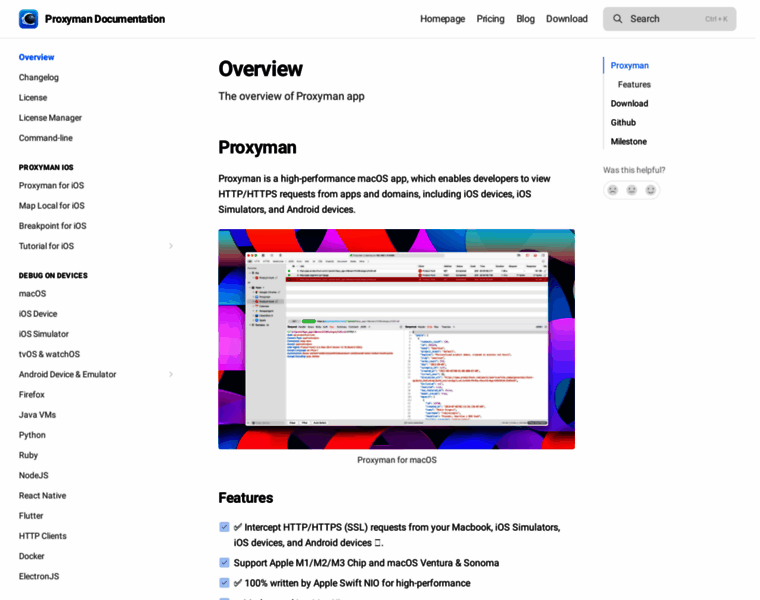Click the 'Proxyman for macOS' caption
The height and width of the screenshot is (600, 760).
(396, 460)
